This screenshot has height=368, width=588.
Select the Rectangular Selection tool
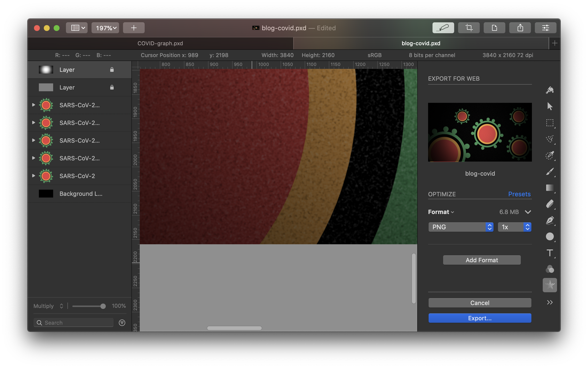click(550, 123)
